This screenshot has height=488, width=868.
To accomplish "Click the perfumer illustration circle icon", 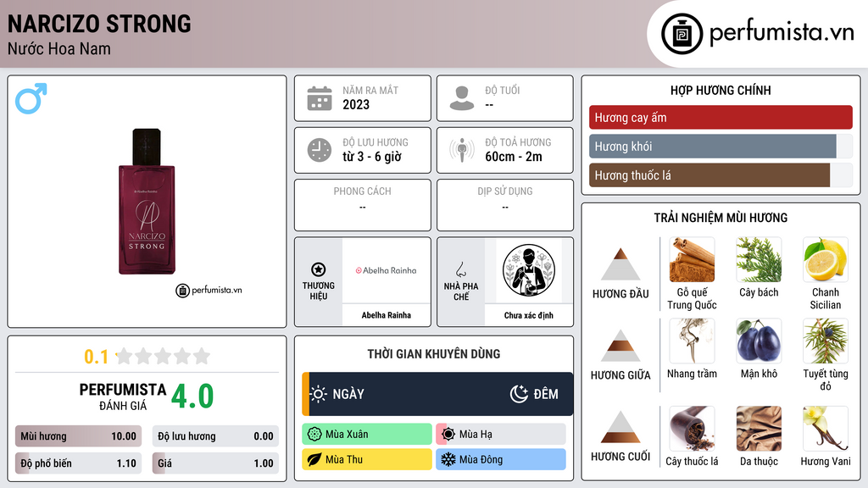I will click(x=529, y=270).
